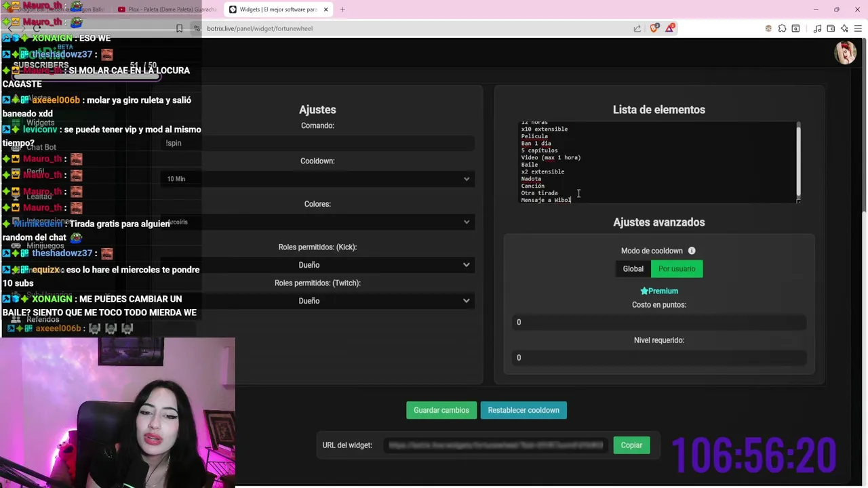Click the Restablecer cooldown button
Image resolution: width=868 pixels, height=488 pixels.
524,410
